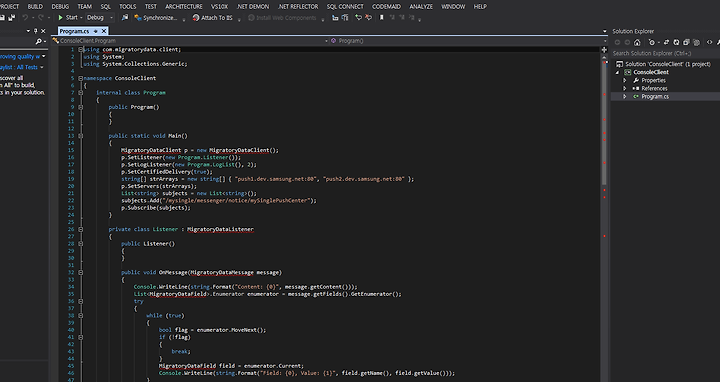
Task: Click the editor split-window handle icon
Action: coord(604,50)
